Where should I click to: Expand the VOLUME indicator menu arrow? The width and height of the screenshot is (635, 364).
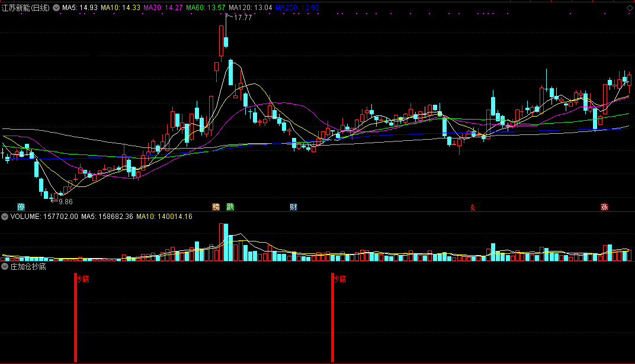point(5,217)
